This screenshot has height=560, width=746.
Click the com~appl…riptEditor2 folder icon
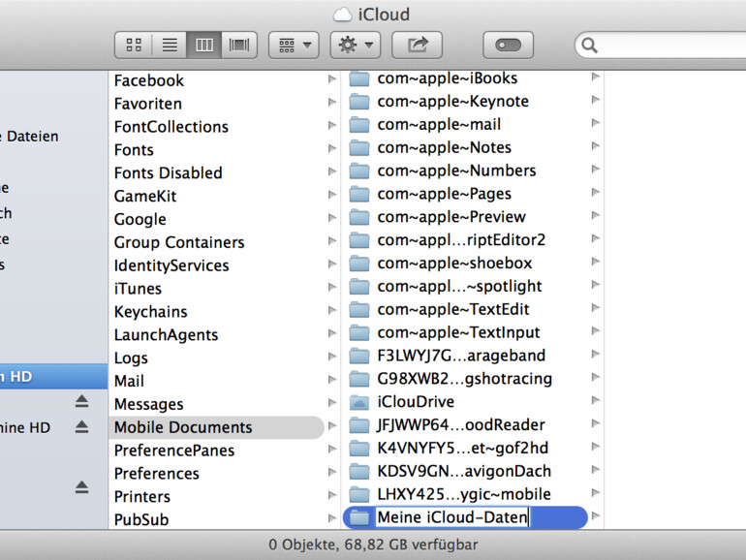pos(359,240)
